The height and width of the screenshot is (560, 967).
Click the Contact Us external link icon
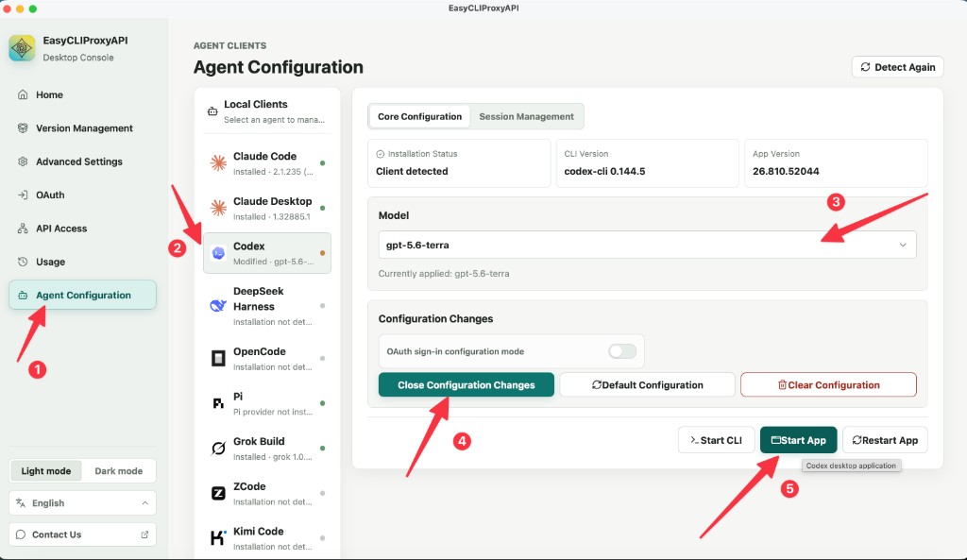[x=144, y=535]
